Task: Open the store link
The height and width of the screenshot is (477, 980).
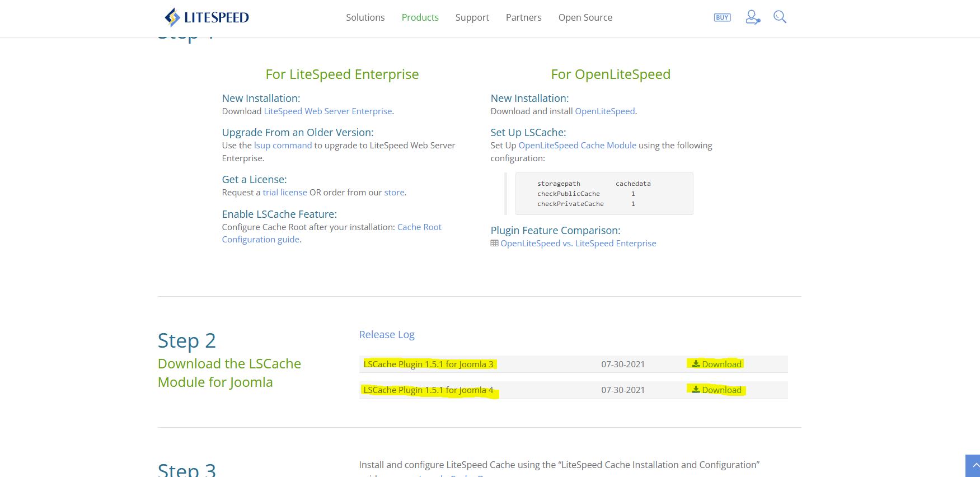Action: (394, 192)
